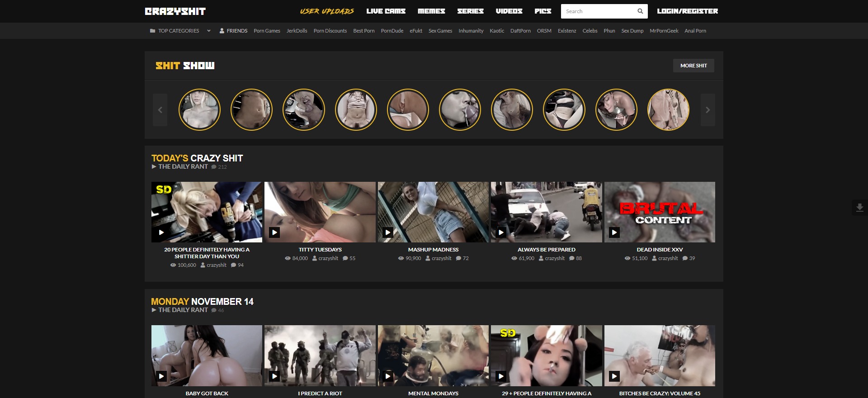The height and width of the screenshot is (398, 868).
Task: Open the Login/Register link
Action: pos(687,11)
